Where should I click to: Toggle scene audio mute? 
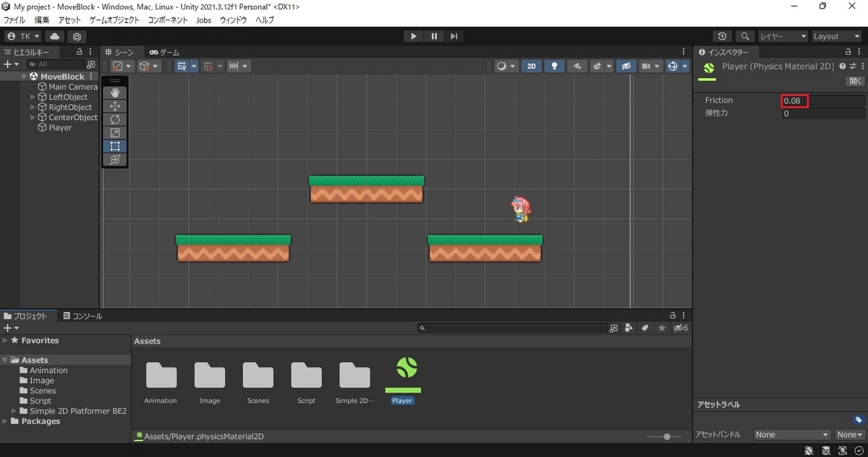point(576,66)
